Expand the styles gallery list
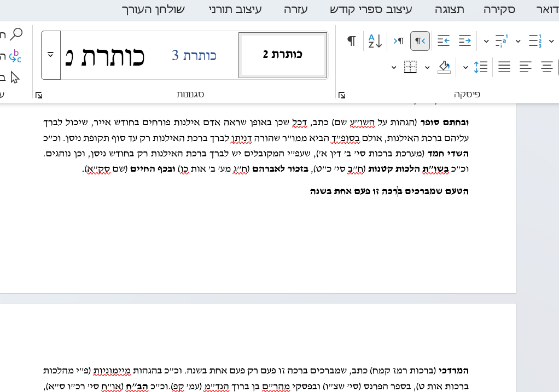 coord(51,55)
